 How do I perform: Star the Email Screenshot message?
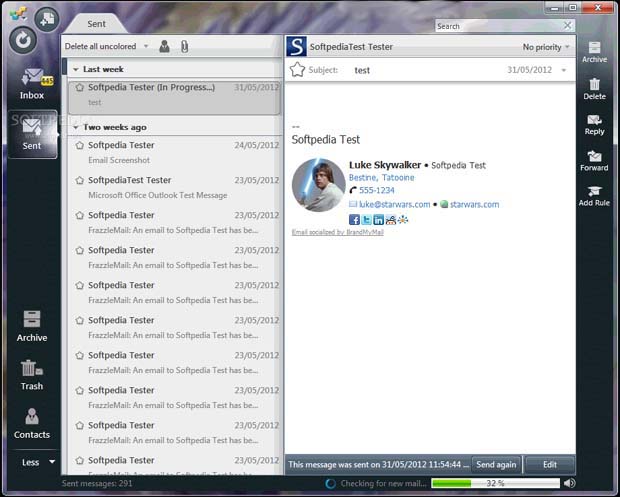[x=80, y=146]
